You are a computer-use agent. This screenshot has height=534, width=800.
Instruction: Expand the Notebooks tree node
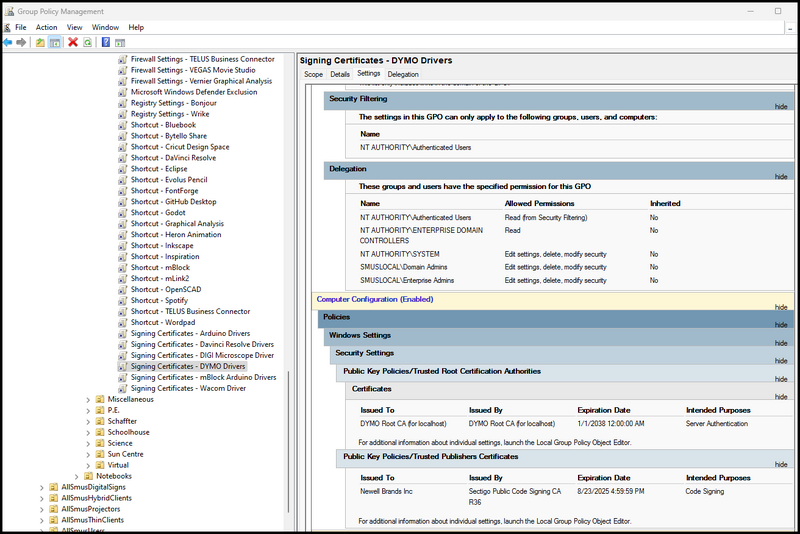click(x=76, y=476)
